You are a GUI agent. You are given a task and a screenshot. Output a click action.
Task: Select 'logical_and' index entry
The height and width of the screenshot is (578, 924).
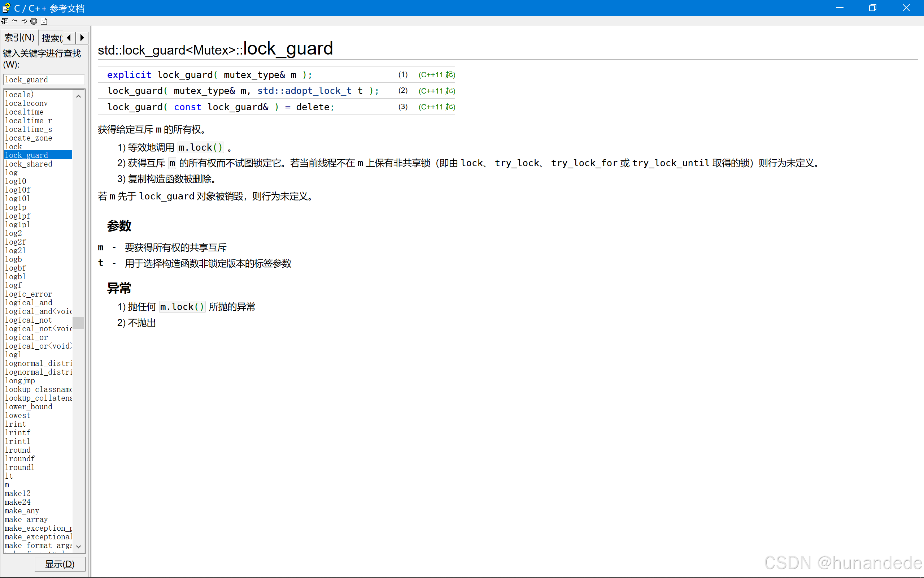pos(29,303)
